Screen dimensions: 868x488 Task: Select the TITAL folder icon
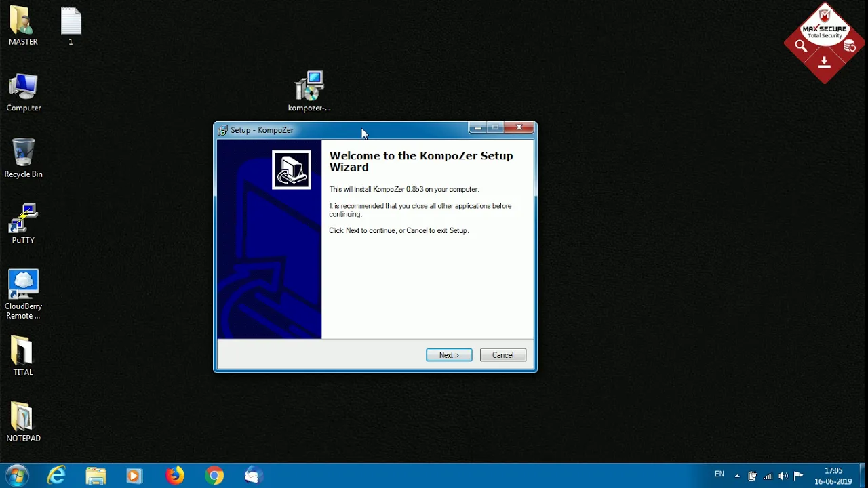pos(23,357)
